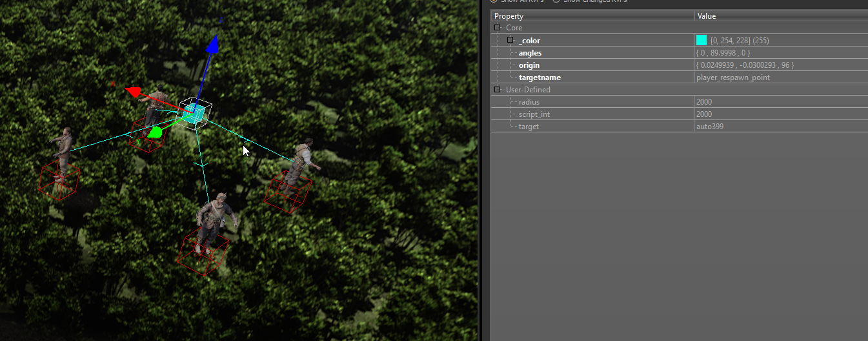Edit the radius value 2000
Image resolution: width=868 pixels, height=341 pixels.
(x=704, y=102)
